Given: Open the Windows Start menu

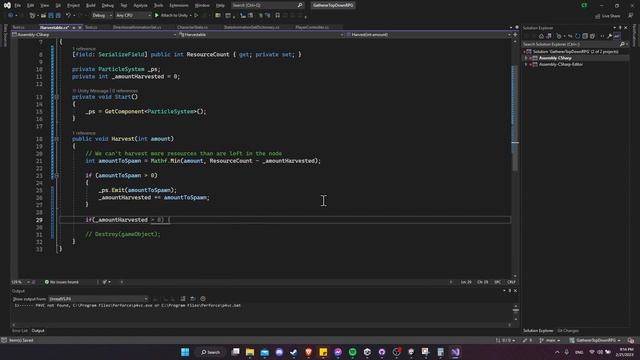Looking at the screenshot, I should (185, 352).
